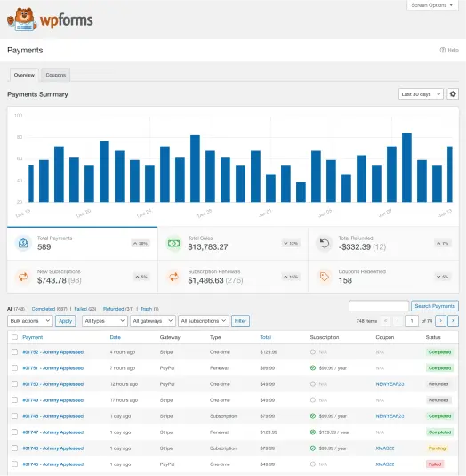Click Total Refunded percent change badge
Viewport: 466px width, 476px height.
(x=442, y=243)
